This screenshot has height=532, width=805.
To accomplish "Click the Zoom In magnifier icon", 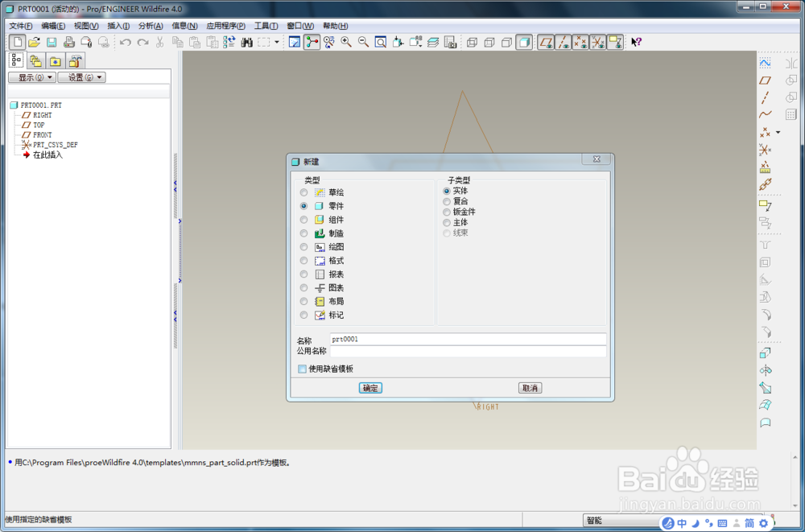I will [x=346, y=42].
